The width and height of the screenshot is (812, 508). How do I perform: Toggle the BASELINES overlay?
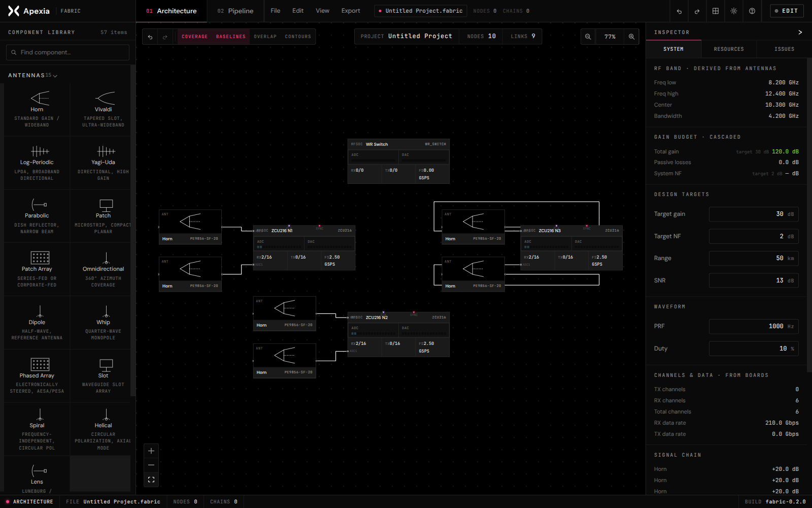coord(230,37)
